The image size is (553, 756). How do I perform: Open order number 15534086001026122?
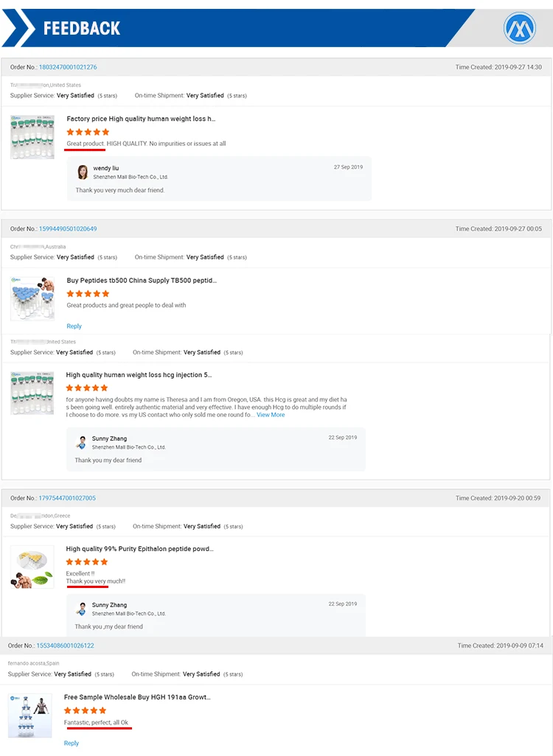[x=66, y=645]
